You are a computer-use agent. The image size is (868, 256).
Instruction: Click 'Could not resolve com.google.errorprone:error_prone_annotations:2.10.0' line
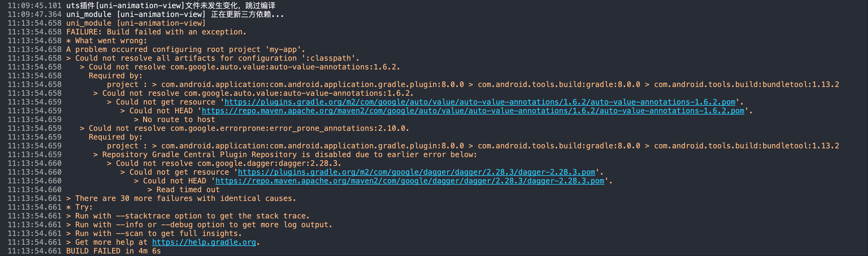[244, 128]
